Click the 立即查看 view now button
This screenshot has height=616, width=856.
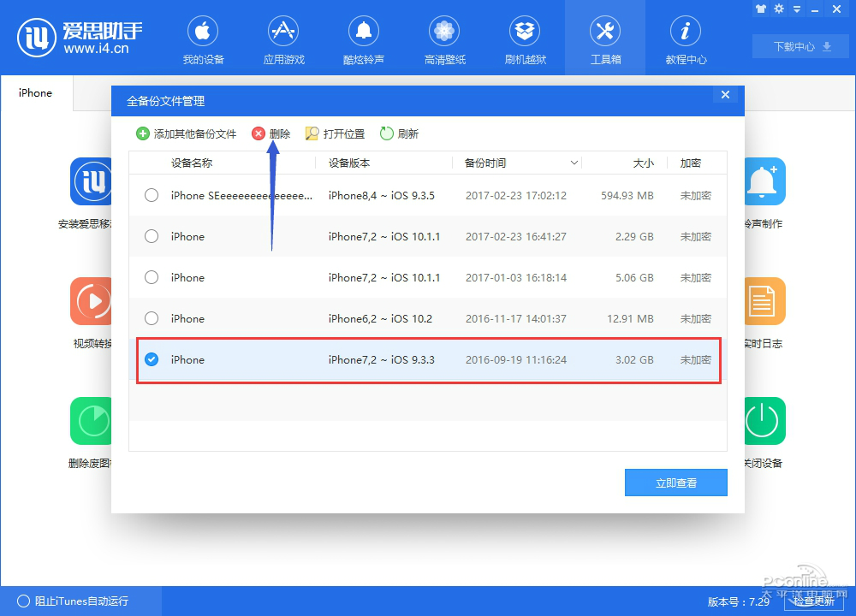pos(675,483)
